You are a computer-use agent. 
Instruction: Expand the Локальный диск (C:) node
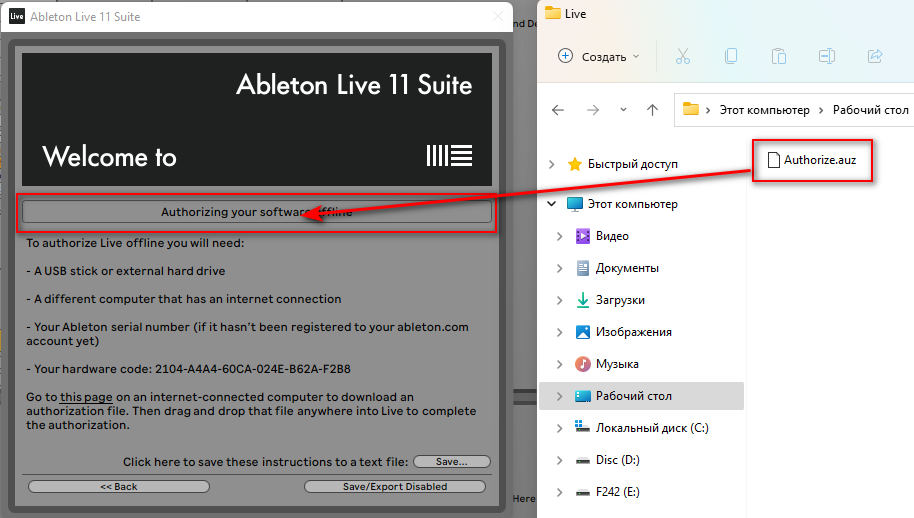pyautogui.click(x=560, y=428)
